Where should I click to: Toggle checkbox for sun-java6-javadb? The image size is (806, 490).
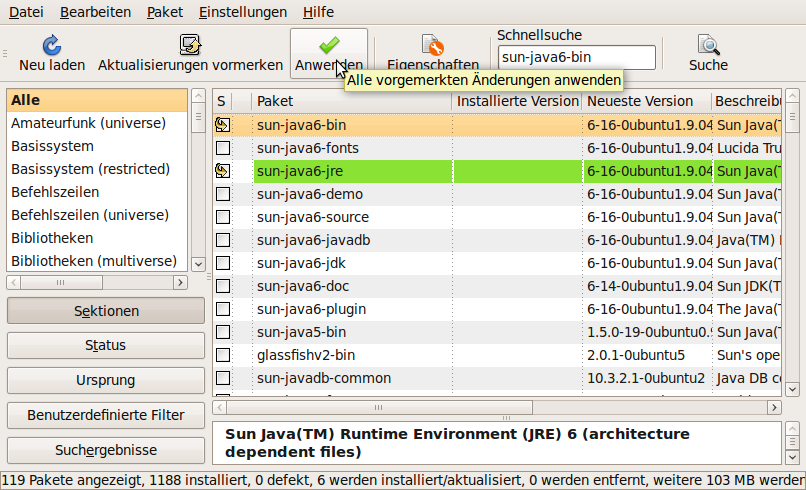tap(223, 240)
